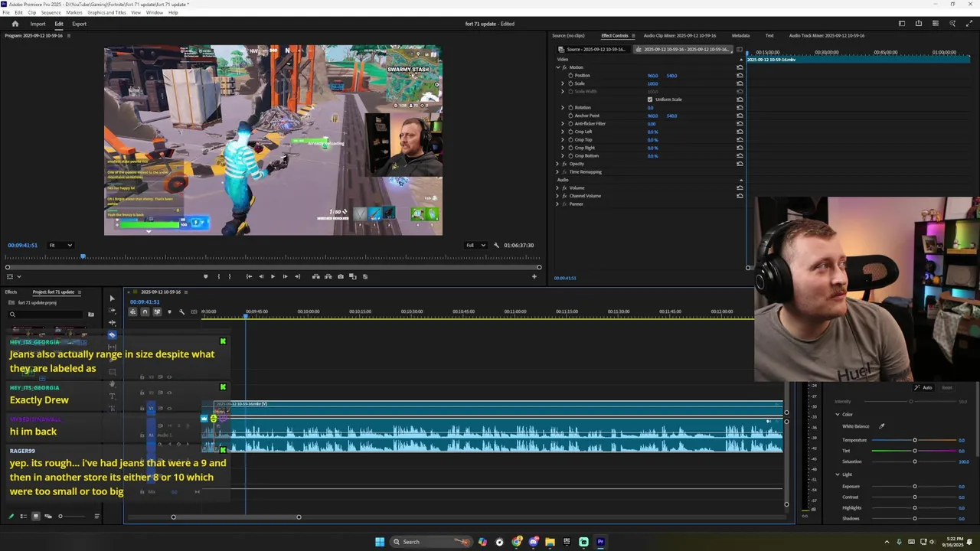The width and height of the screenshot is (980, 551).
Task: Click the Saturation slider handle
Action: (914, 461)
